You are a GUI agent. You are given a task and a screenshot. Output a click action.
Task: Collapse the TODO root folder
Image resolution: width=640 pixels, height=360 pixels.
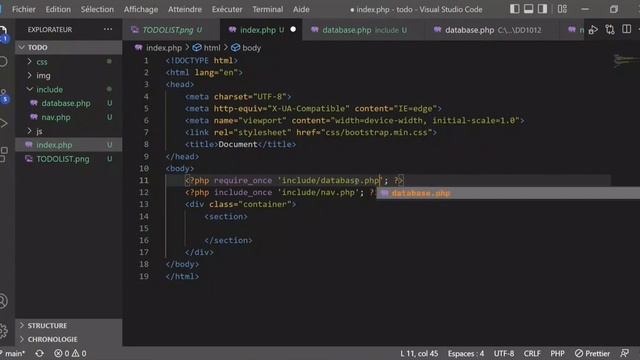point(69,47)
